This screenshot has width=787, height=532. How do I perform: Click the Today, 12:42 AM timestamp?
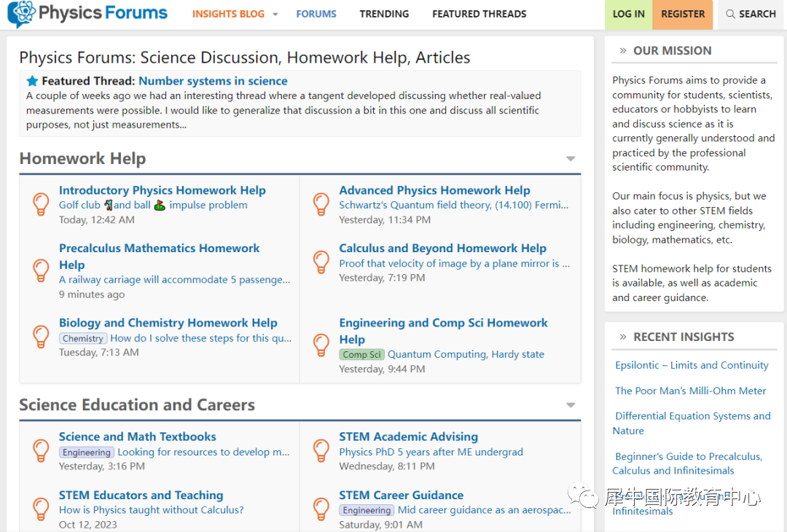(96, 220)
